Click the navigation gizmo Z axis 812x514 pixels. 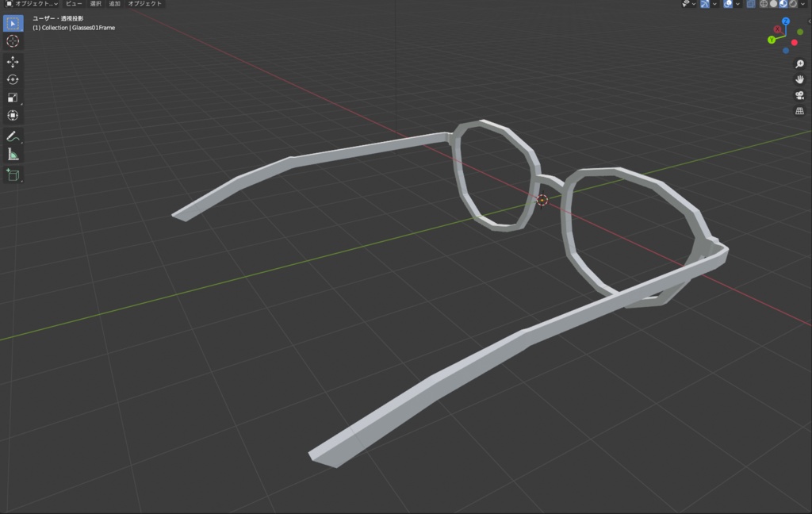[785, 21]
